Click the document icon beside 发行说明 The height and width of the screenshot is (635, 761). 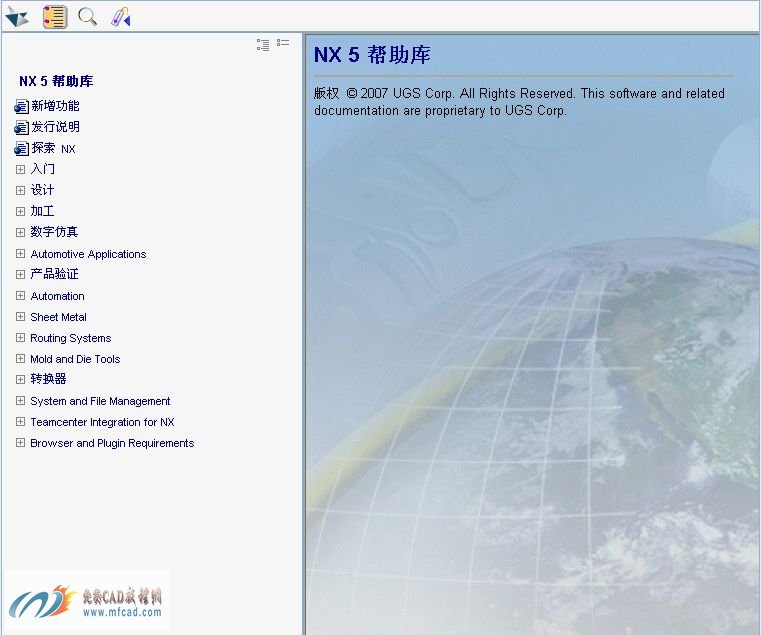(x=21, y=127)
